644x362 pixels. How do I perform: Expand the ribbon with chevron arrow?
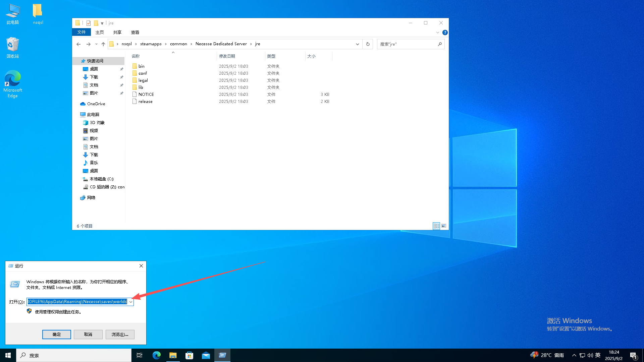pyautogui.click(x=437, y=33)
